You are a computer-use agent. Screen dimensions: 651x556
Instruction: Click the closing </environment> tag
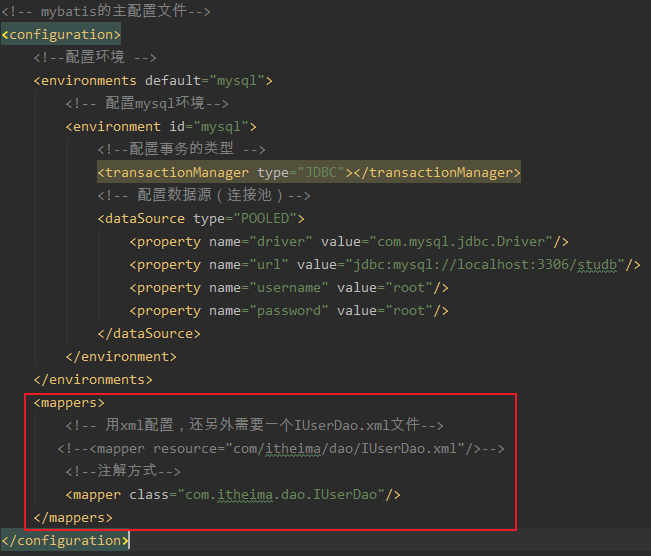tap(121, 356)
